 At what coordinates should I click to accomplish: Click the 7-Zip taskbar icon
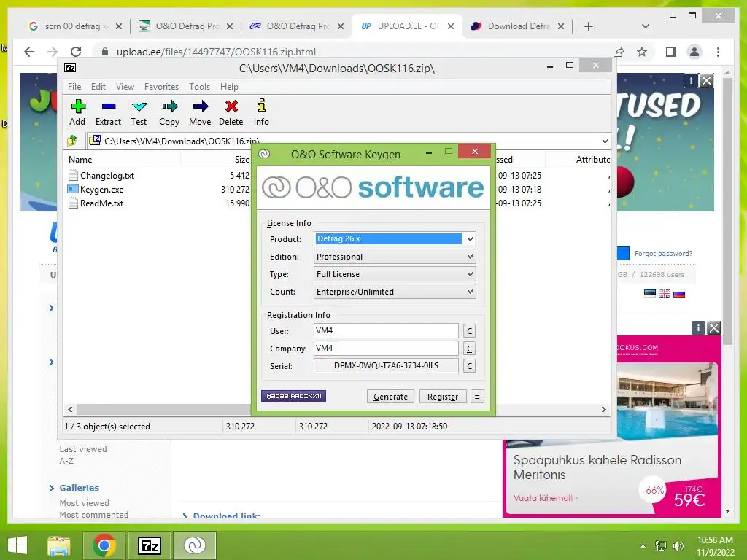tap(149, 545)
